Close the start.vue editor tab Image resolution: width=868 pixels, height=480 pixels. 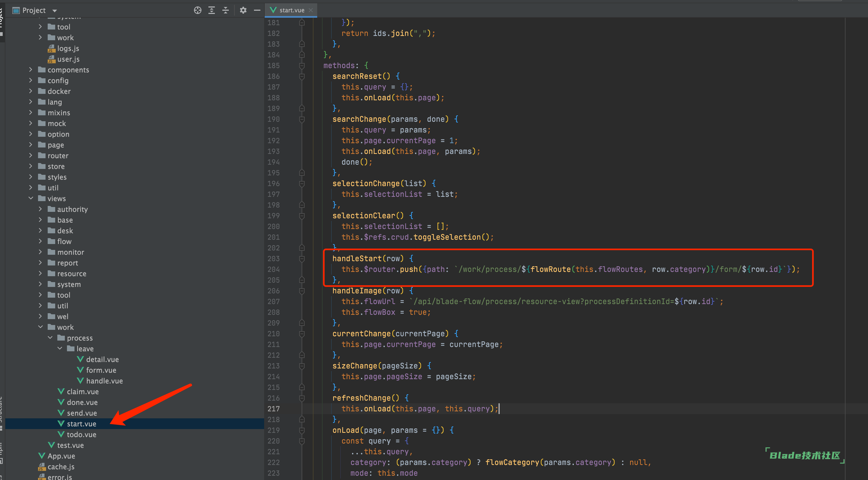click(x=311, y=10)
